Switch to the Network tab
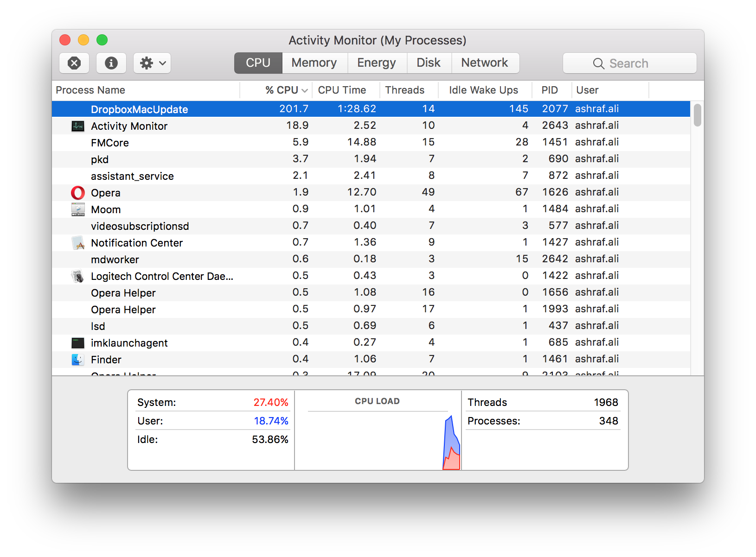The height and width of the screenshot is (557, 756). [x=485, y=63]
